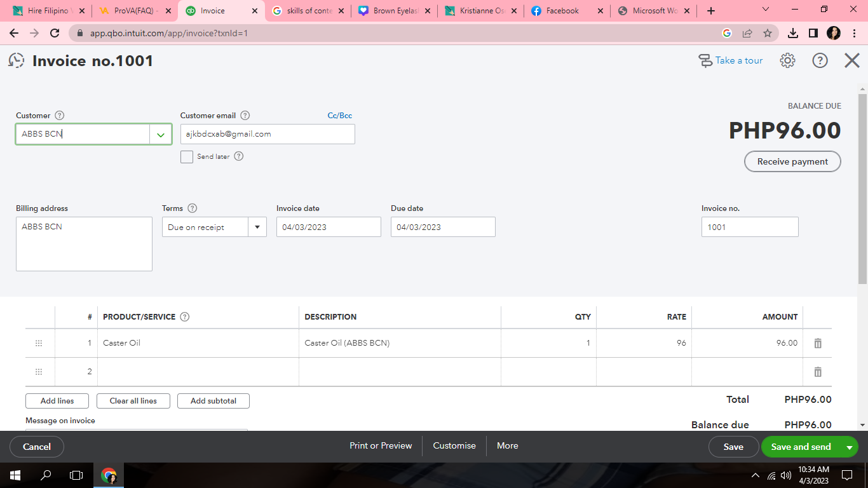868x488 pixels.
Task: Click the volume icon in system tray
Action: [x=786, y=475]
